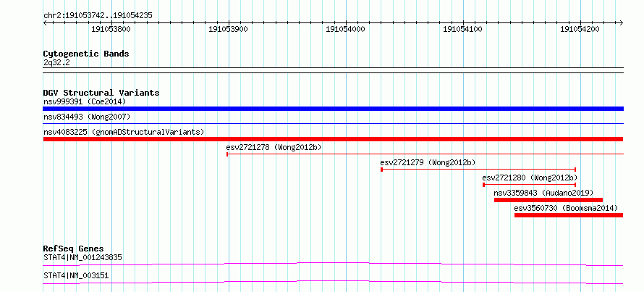Open esv2721279 (Wong2012b) variant label
Image resolution: width=644 pixels, height=292 pixels.
click(428, 162)
